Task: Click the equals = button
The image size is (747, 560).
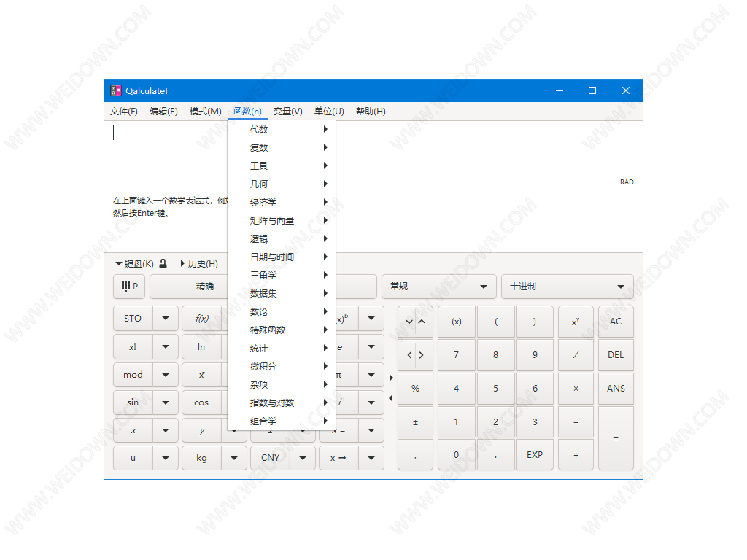Action: [616, 438]
